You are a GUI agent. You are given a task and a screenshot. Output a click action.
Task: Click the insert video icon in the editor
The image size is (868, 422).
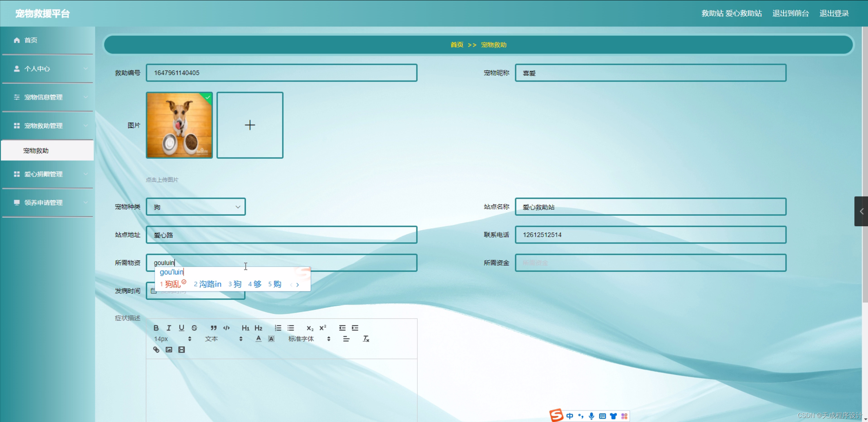182,349
